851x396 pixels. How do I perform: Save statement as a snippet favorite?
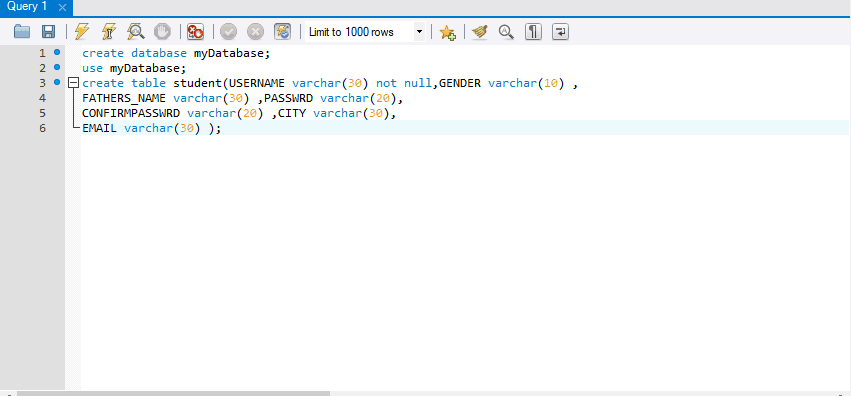coord(447,32)
